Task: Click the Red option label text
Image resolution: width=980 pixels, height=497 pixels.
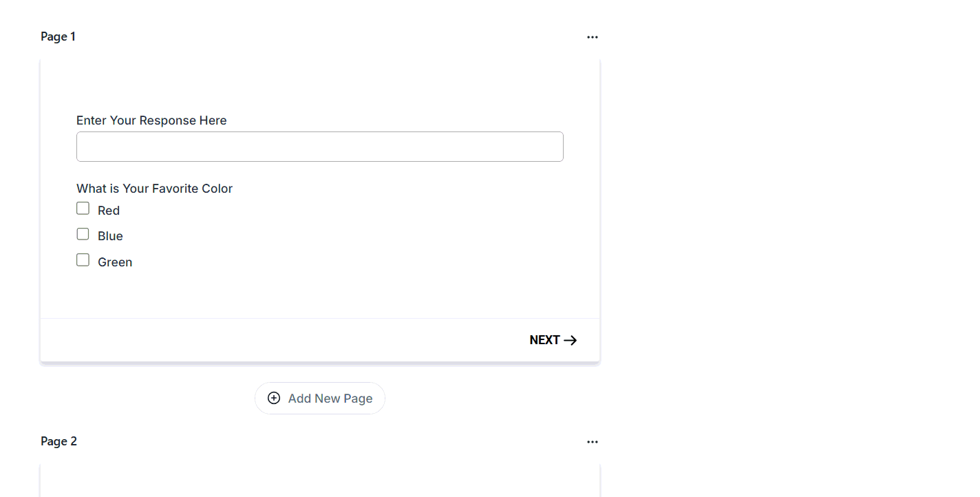Action: tap(109, 211)
